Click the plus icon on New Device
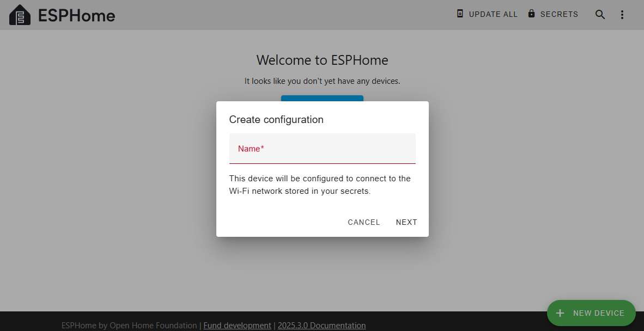The image size is (644, 331). (x=560, y=314)
